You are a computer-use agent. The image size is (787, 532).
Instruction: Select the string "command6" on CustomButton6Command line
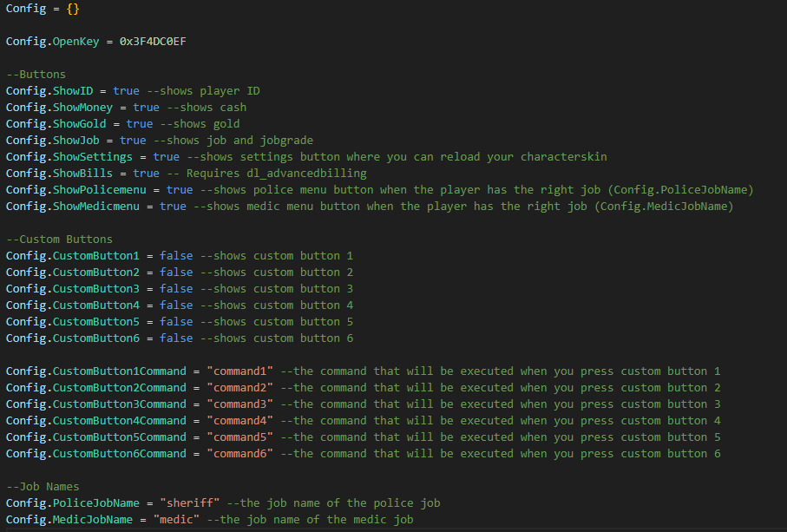point(240,453)
